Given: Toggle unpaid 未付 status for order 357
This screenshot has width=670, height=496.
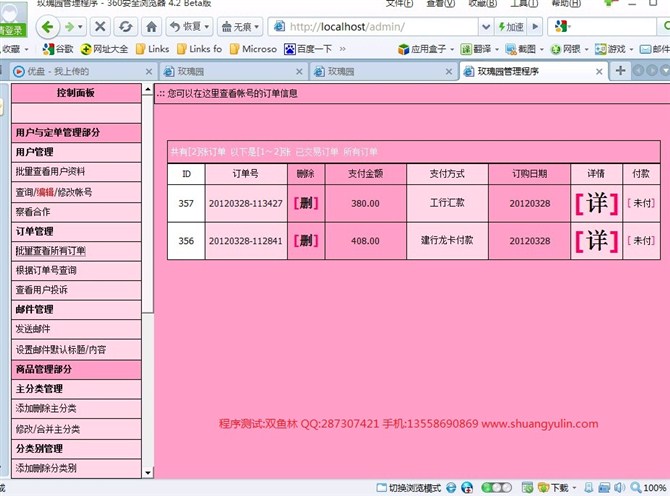Looking at the screenshot, I should [640, 203].
